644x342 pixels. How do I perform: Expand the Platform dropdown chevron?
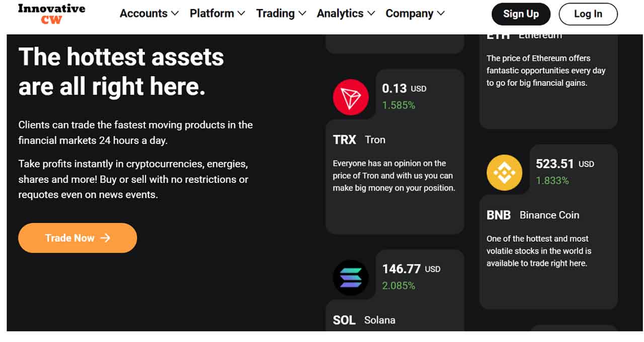click(241, 14)
